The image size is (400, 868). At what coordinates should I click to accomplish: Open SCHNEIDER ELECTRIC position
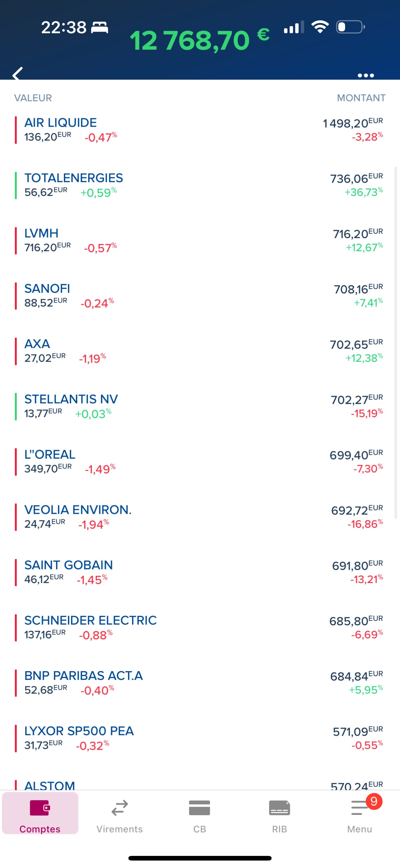[200, 628]
